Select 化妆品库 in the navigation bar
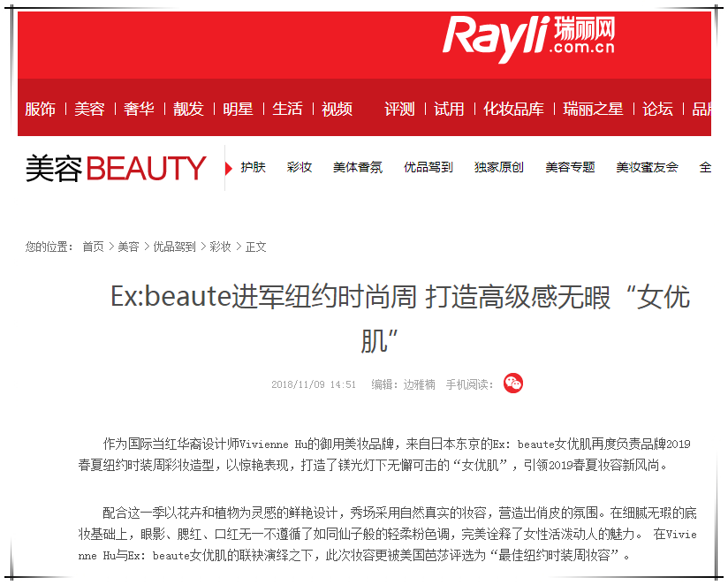The height and width of the screenshot is (585, 728). tap(513, 109)
